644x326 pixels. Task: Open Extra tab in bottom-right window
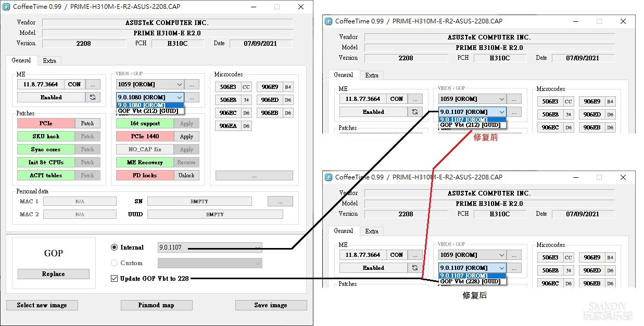click(372, 231)
